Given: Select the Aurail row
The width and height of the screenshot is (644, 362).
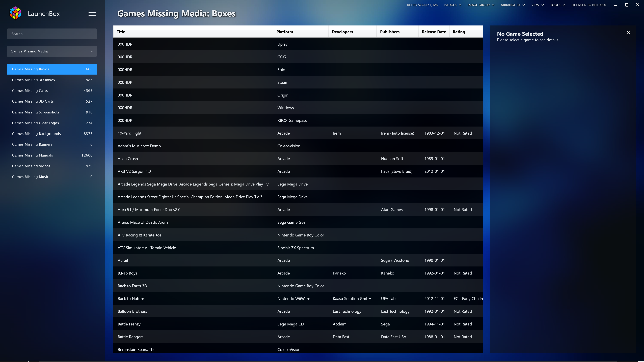Looking at the screenshot, I should click(298, 260).
